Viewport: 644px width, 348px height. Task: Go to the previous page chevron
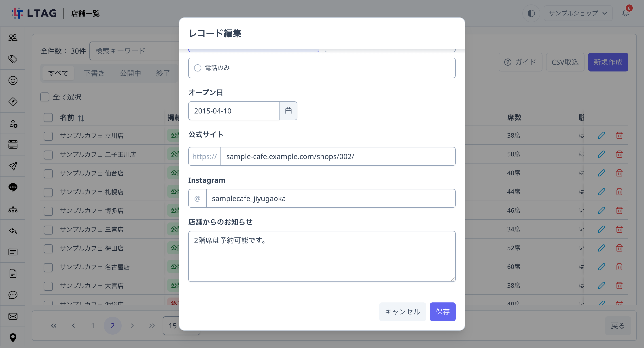[73, 325]
